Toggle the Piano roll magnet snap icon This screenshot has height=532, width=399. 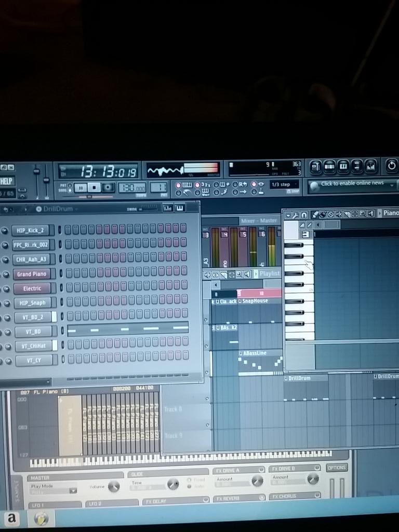click(304, 215)
